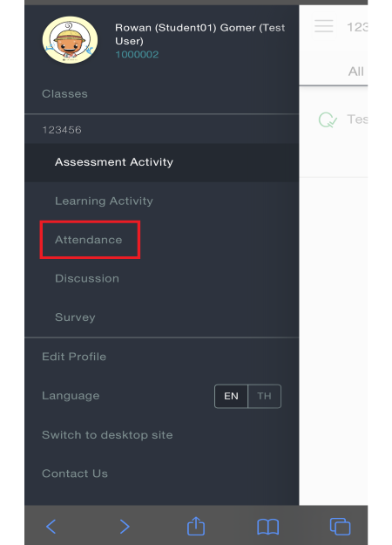Switch language to TH

[x=264, y=396]
